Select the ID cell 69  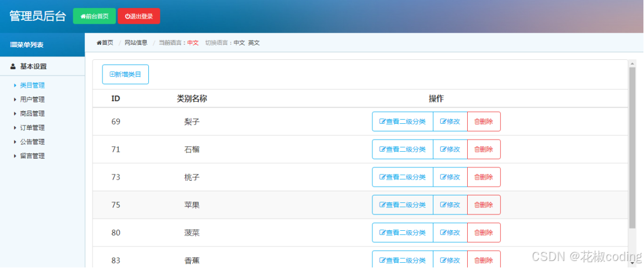coord(116,122)
